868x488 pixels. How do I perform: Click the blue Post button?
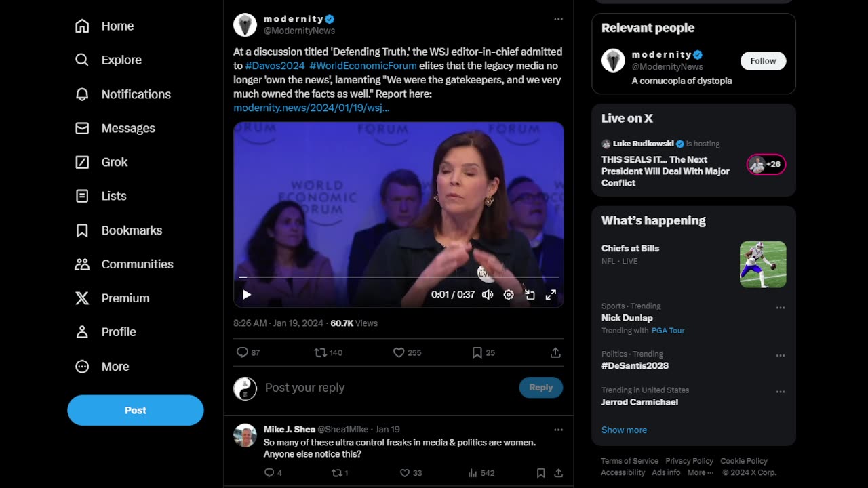(x=136, y=410)
